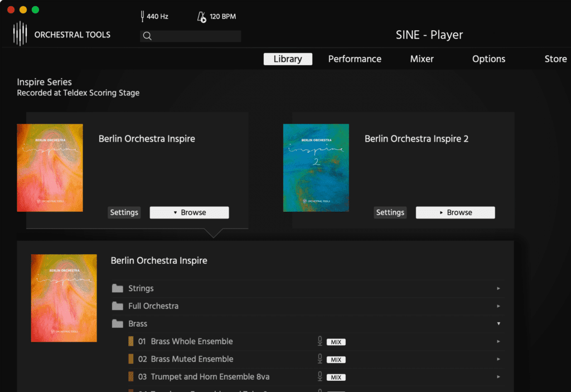Click the Berlin Orchestra Inspire 2 title
The height and width of the screenshot is (392, 571).
tap(416, 139)
